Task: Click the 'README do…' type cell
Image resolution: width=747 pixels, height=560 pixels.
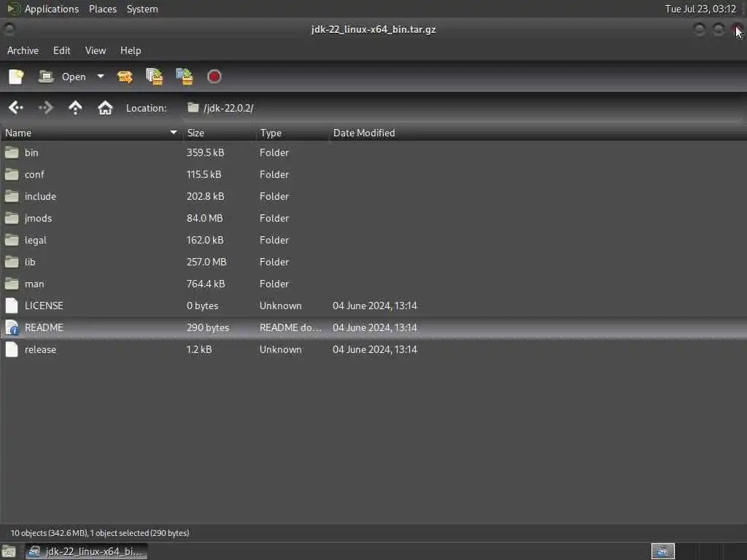Action: (x=290, y=327)
